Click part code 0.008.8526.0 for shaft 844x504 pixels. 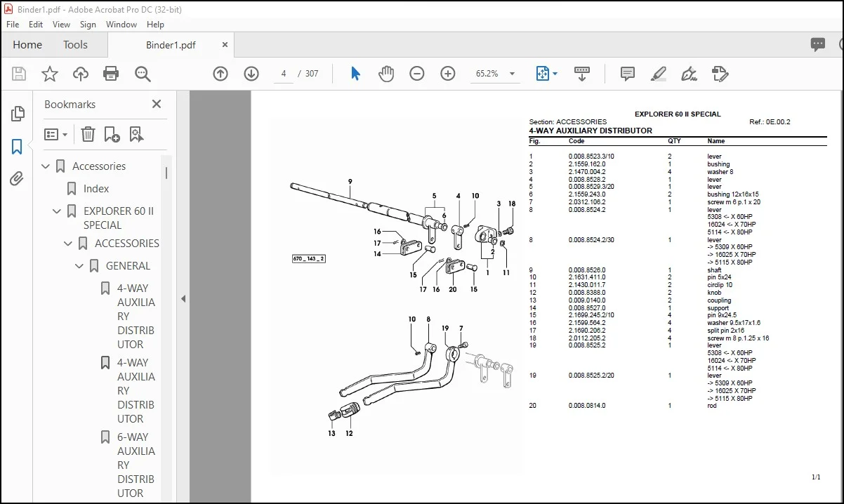coord(586,270)
